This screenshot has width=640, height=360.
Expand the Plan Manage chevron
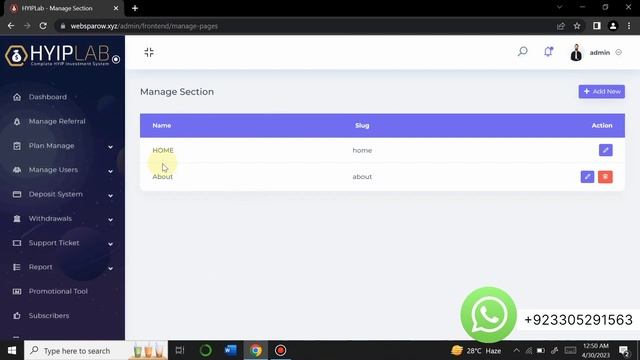click(110, 147)
